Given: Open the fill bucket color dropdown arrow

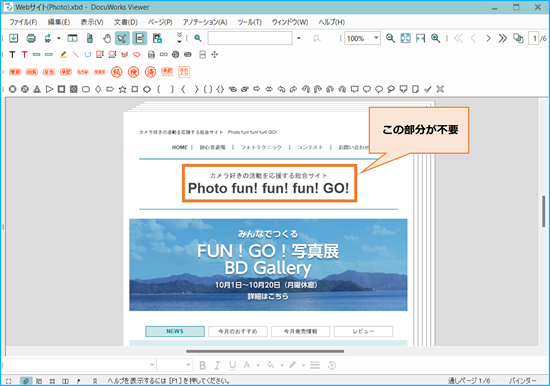Looking at the screenshot, I should point(282,365).
